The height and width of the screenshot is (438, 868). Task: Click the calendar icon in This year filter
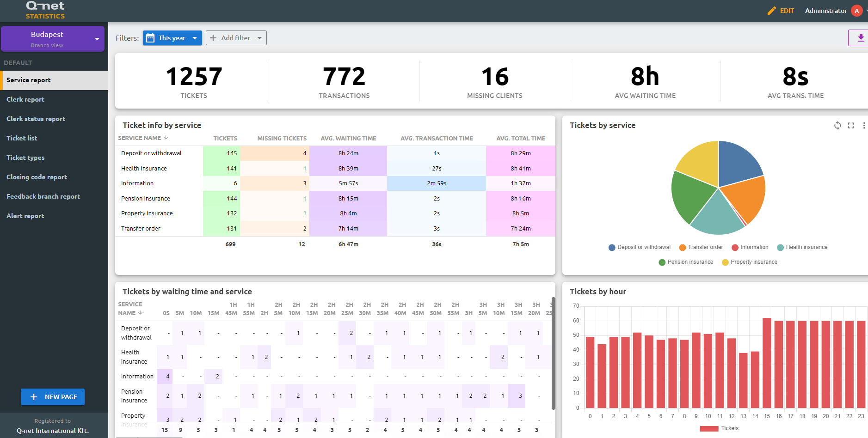[150, 38]
